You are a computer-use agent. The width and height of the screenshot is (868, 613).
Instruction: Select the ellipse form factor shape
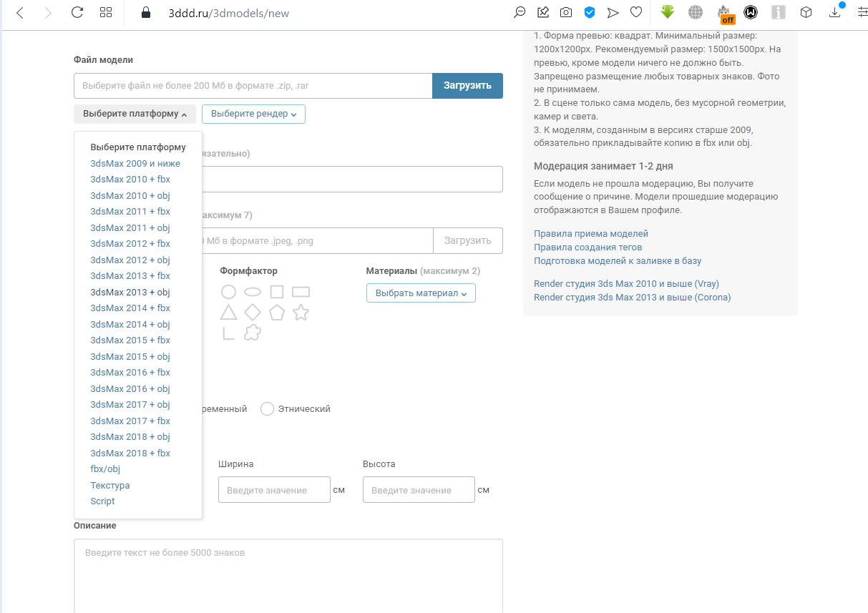(x=252, y=292)
